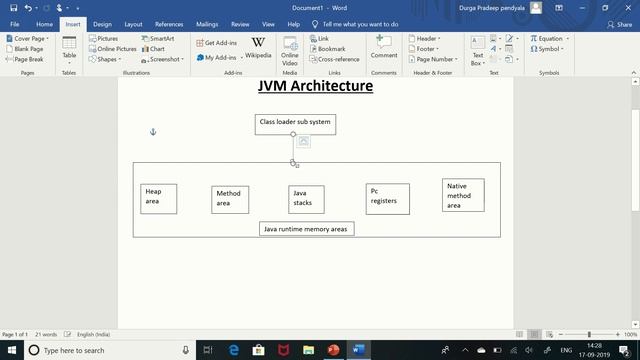Click the 21 words count in status bar
Image resolution: width=640 pixels, height=360 pixels.
point(46,334)
